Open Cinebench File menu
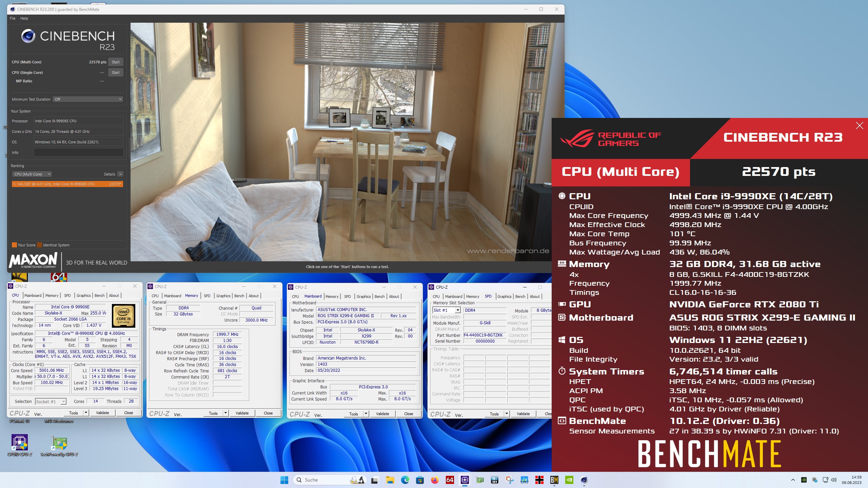This screenshot has height=488, width=868. point(13,18)
